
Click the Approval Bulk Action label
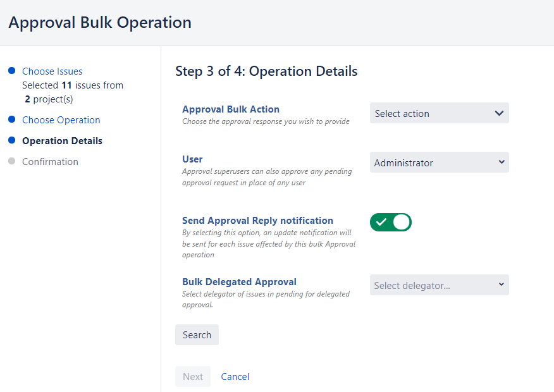click(x=231, y=109)
